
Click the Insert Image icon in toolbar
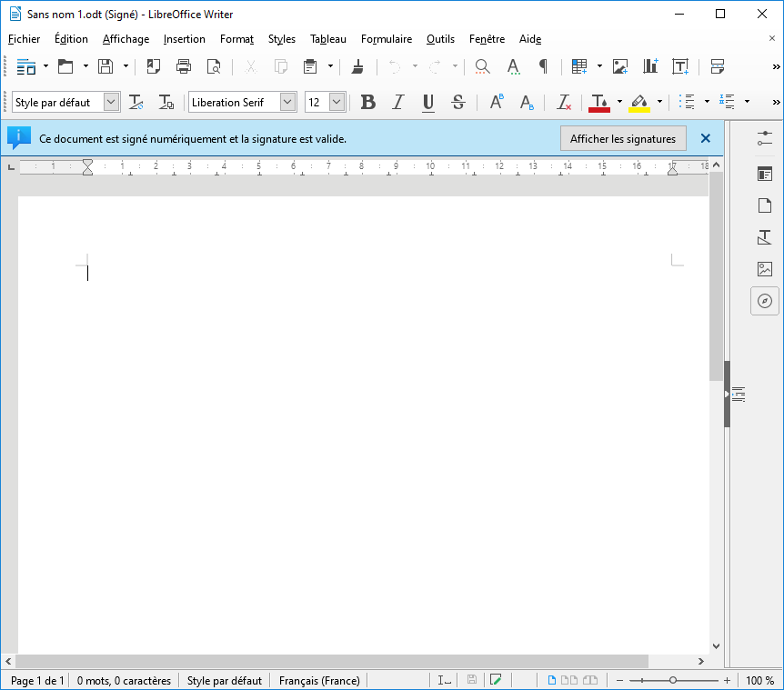click(x=620, y=66)
